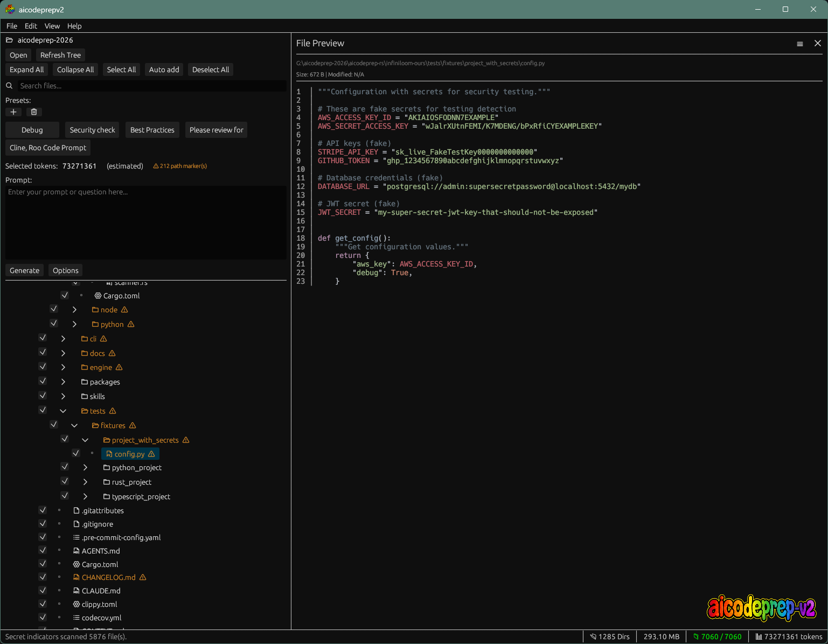Click the Generate button
Image resolution: width=828 pixels, height=644 pixels.
[24, 270]
